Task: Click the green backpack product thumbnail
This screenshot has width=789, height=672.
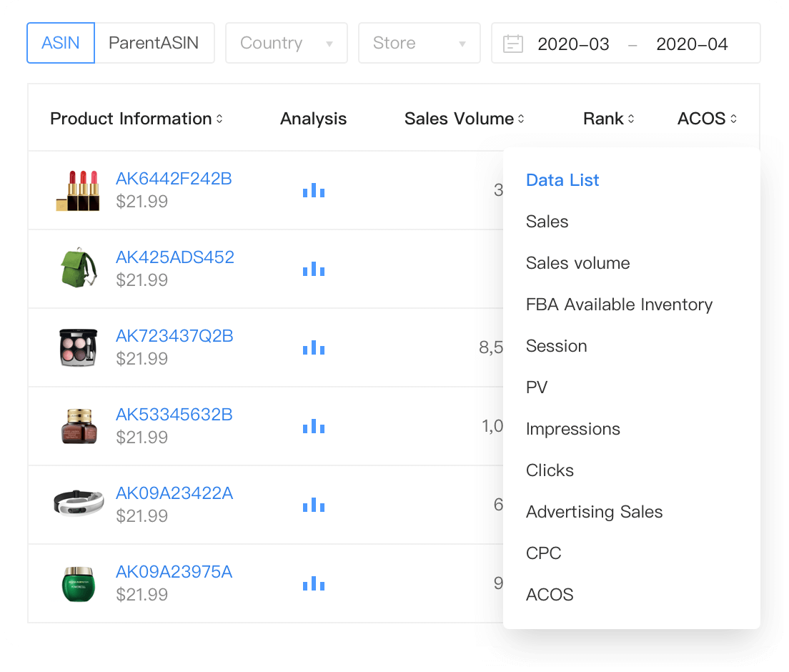Action: pos(77,268)
